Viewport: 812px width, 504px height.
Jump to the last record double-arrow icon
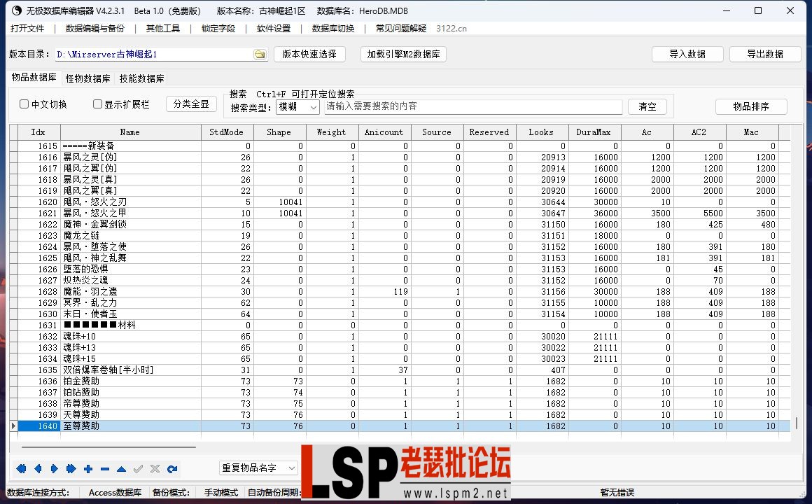(x=70, y=469)
